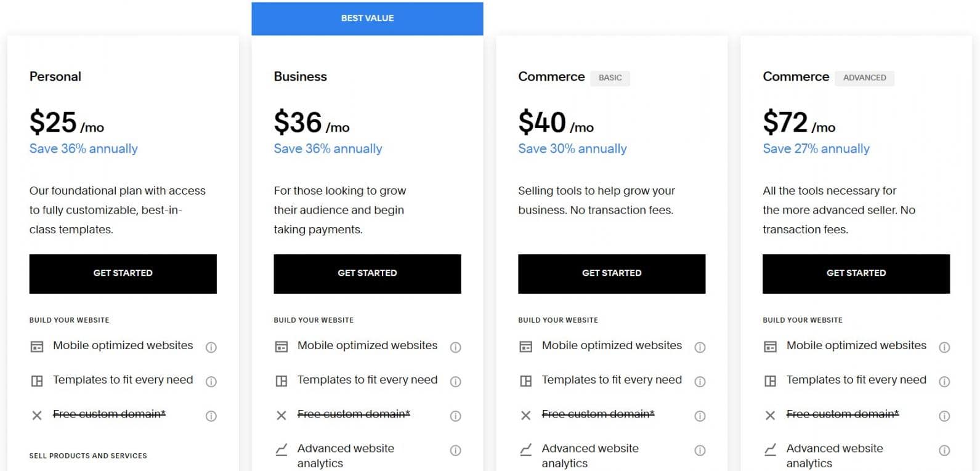Start the Commerce Advanced plan with Get Started
The image size is (980, 471).
pos(856,273)
